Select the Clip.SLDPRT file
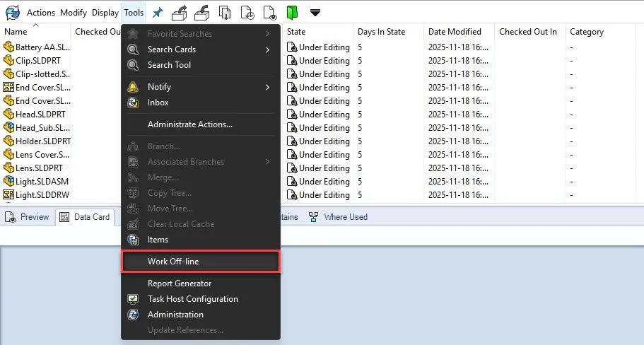 [32, 61]
